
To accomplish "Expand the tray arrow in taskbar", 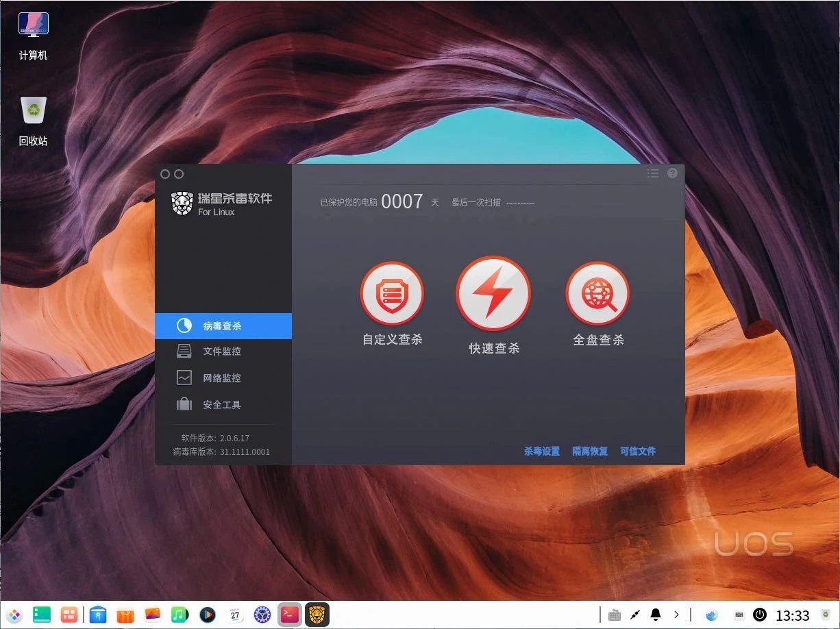I will 677,615.
